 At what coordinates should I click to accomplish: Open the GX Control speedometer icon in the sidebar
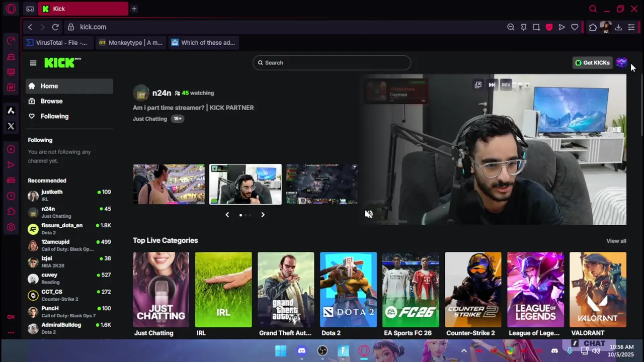[x=11, y=41]
